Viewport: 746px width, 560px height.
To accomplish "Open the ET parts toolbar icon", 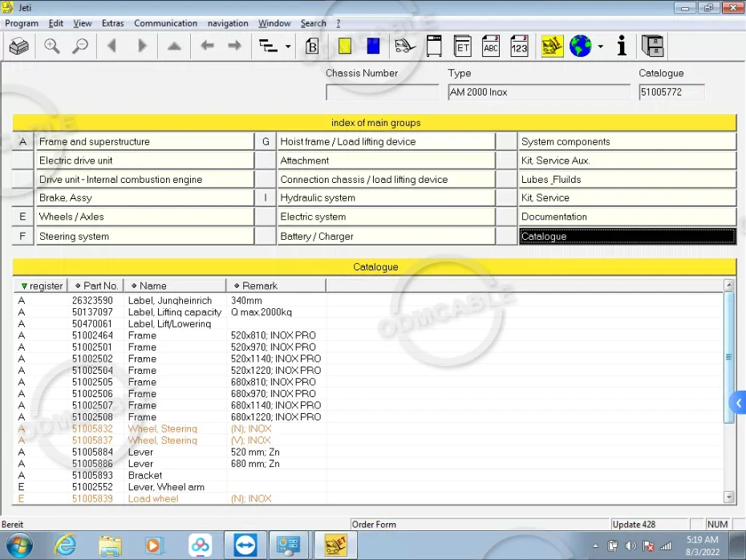I will click(463, 47).
